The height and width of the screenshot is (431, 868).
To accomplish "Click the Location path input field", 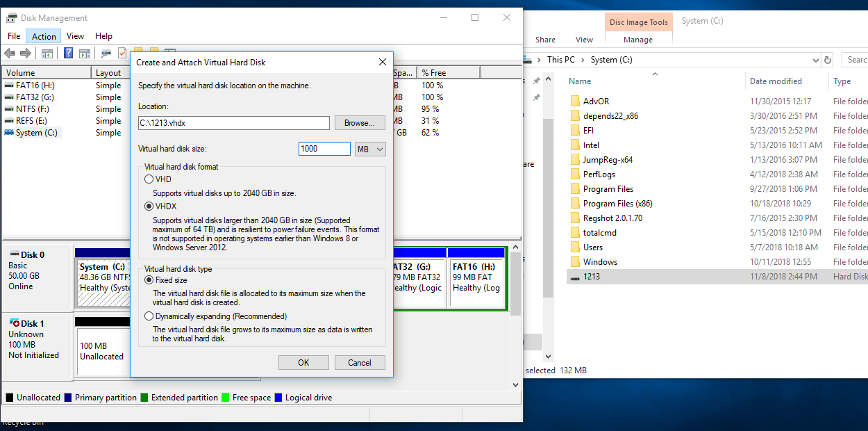I will pyautogui.click(x=234, y=123).
